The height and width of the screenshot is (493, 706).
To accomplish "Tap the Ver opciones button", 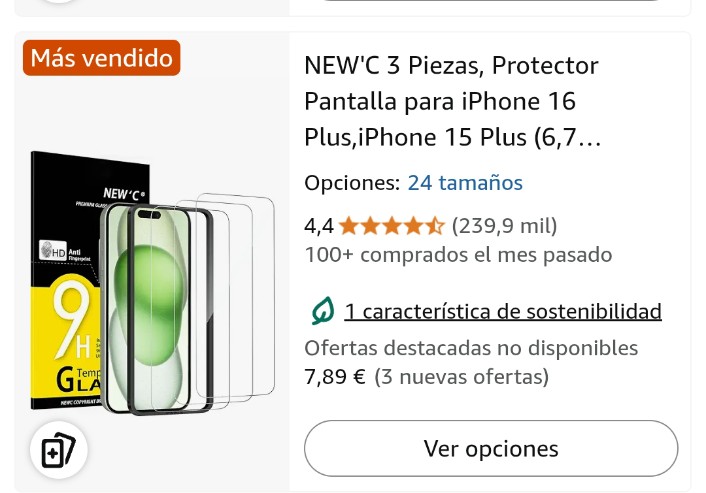I will tap(491, 448).
